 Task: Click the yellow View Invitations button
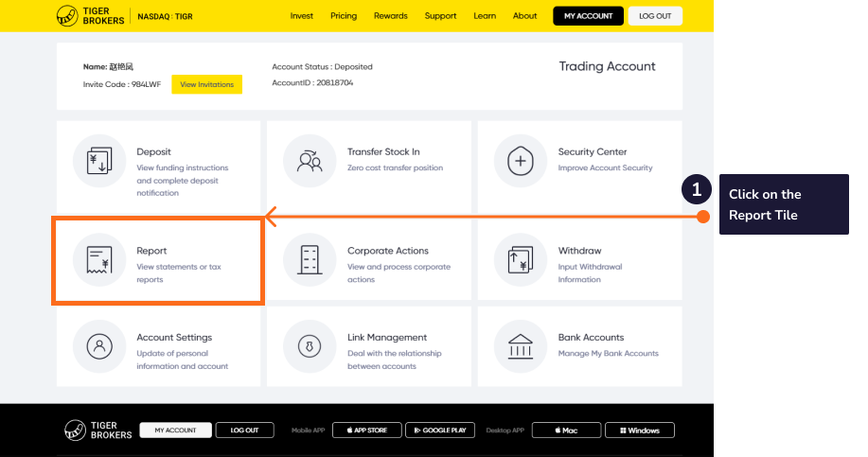[207, 84]
